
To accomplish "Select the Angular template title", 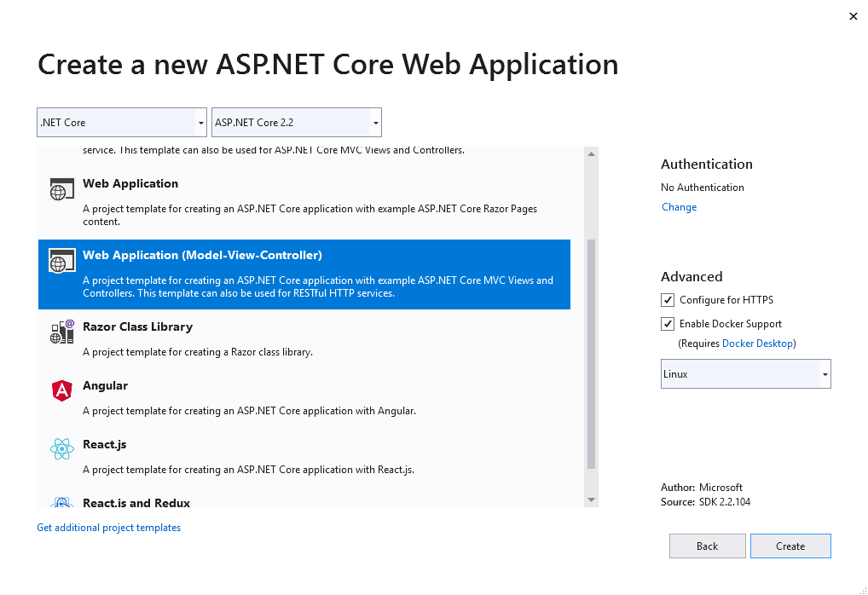I will pos(105,386).
